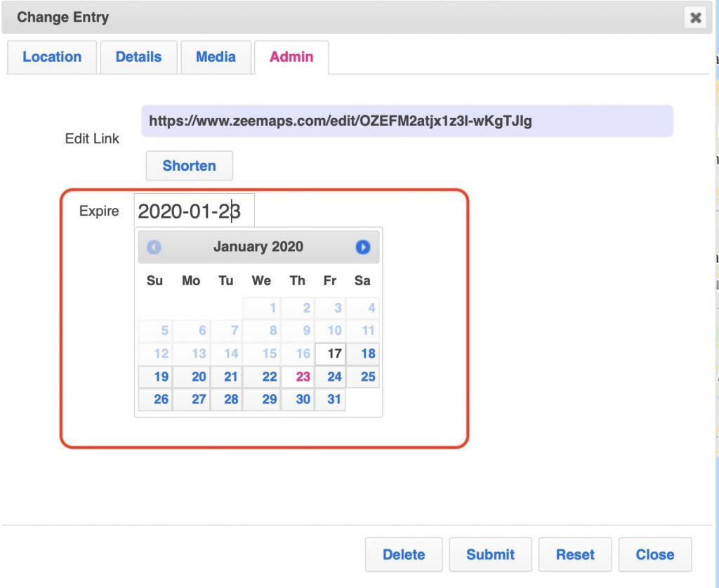This screenshot has width=719, height=588.
Task: Submit the entry changes
Action: 490,554
